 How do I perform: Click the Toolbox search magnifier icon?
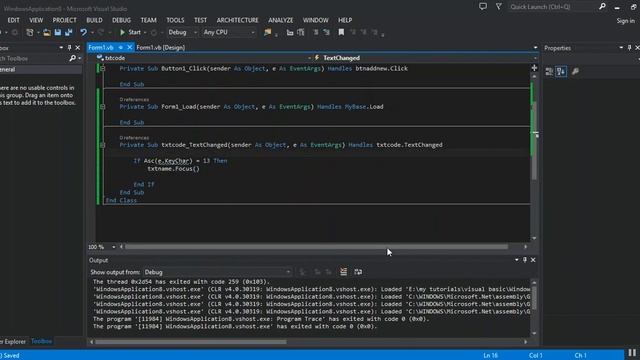(73, 58)
